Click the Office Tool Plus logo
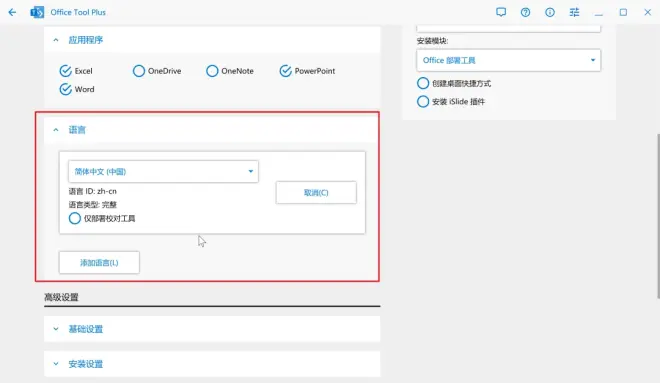The height and width of the screenshot is (383, 660). (37, 12)
